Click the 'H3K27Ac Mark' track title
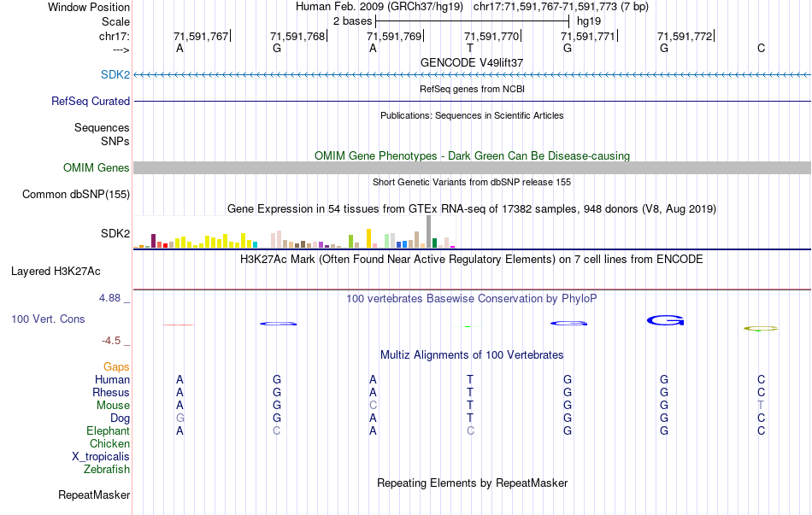 [x=472, y=260]
